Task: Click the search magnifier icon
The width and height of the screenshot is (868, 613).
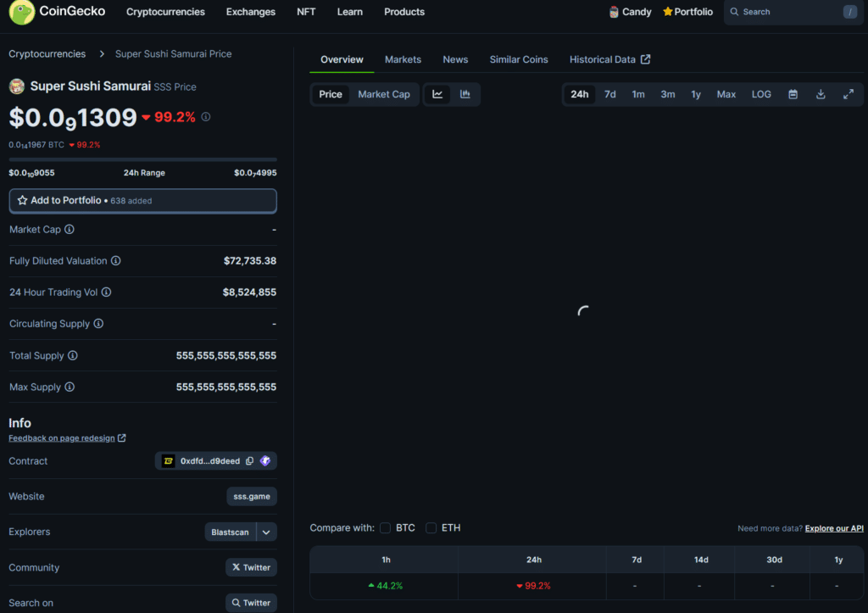Action: pyautogui.click(x=734, y=12)
